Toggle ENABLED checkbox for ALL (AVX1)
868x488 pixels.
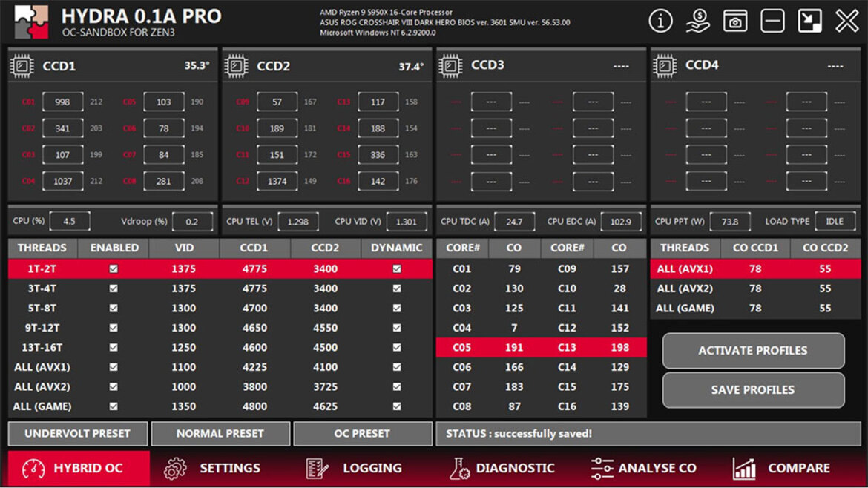[114, 367]
